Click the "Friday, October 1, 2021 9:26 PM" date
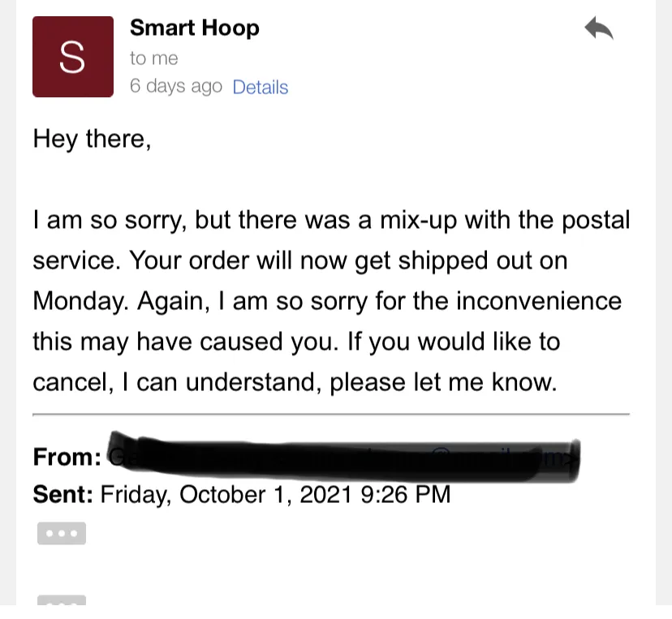The image size is (672, 619). (276, 495)
